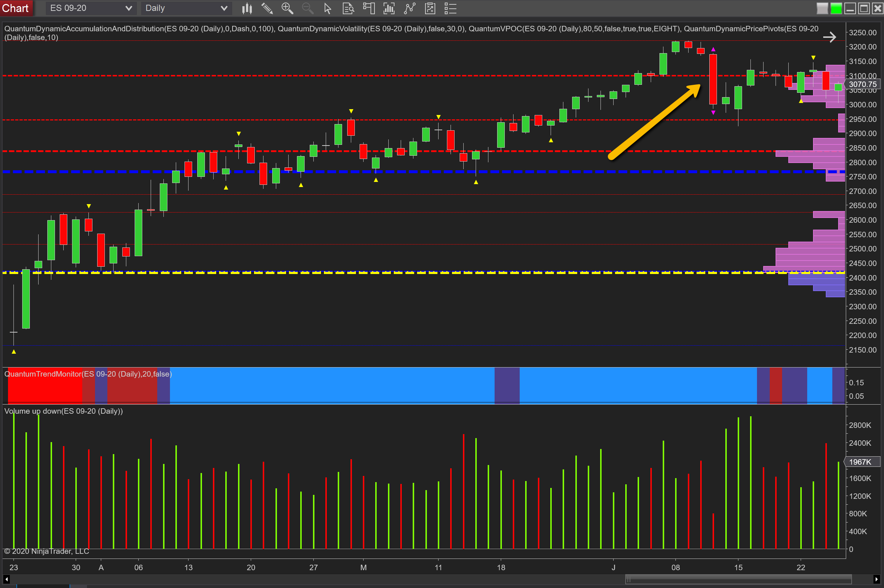
Task: Select the QuantumTrendMonitor indicator label
Action: pos(88,374)
